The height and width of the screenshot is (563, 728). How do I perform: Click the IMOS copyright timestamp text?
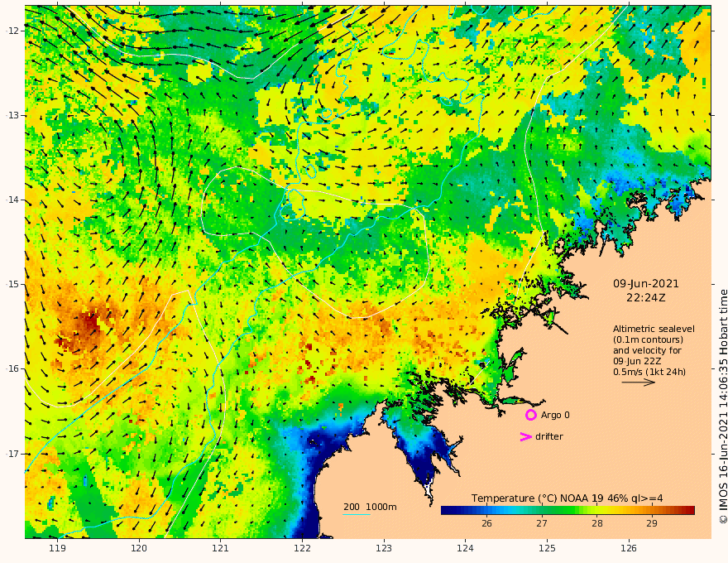pyautogui.click(x=723, y=407)
